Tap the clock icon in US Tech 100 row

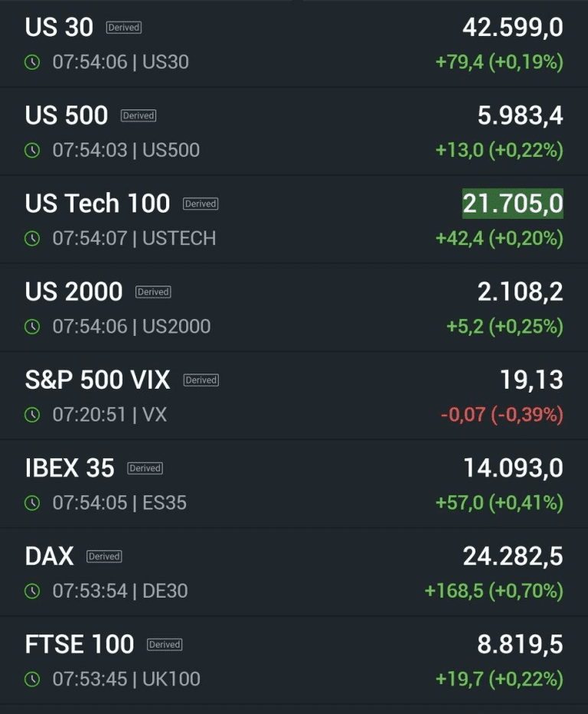point(32,238)
